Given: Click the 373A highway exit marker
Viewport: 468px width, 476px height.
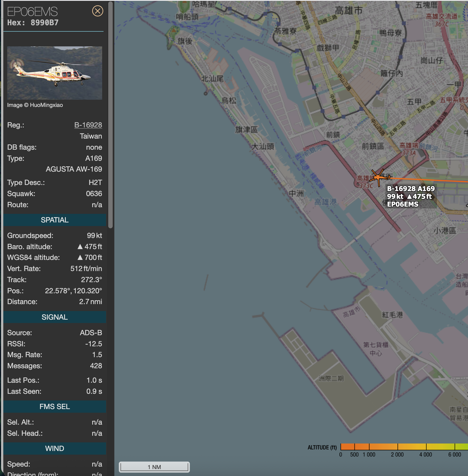Looking at the screenshot, I should (409, 153).
